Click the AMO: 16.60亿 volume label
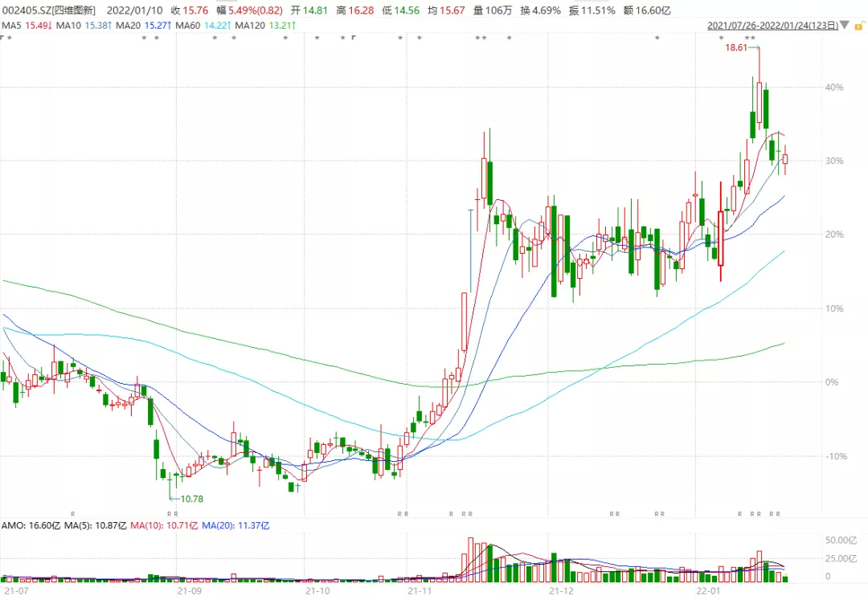Viewport: 868px width, 600px height. click(x=31, y=525)
